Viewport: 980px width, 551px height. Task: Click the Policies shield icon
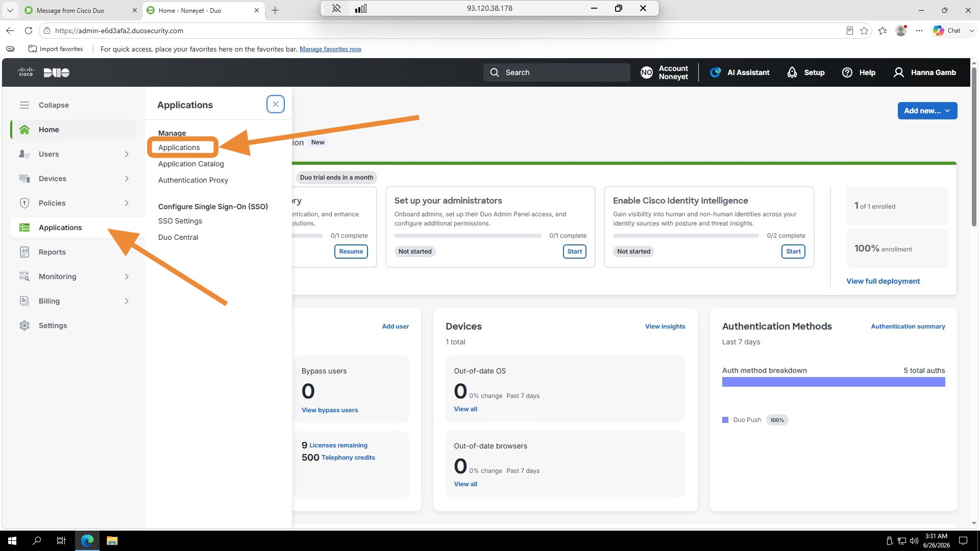[24, 203]
